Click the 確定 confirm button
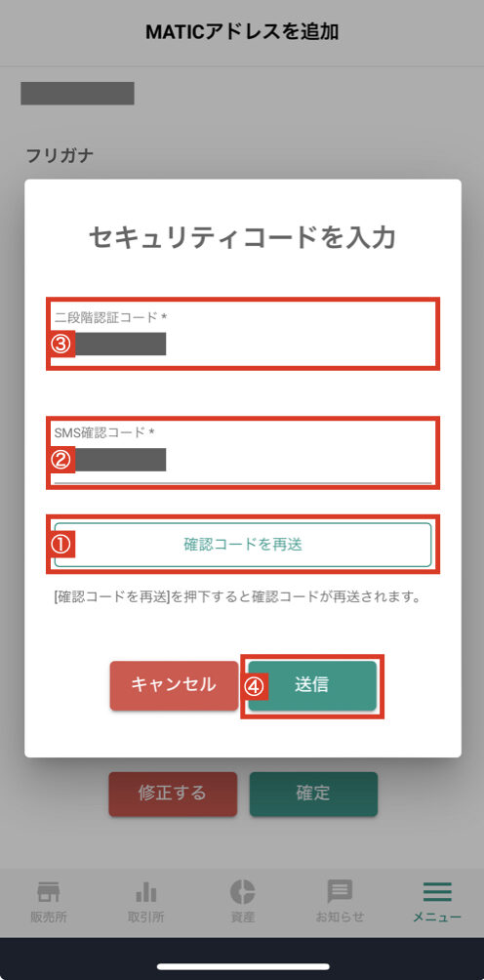484x980 pixels. tap(313, 794)
